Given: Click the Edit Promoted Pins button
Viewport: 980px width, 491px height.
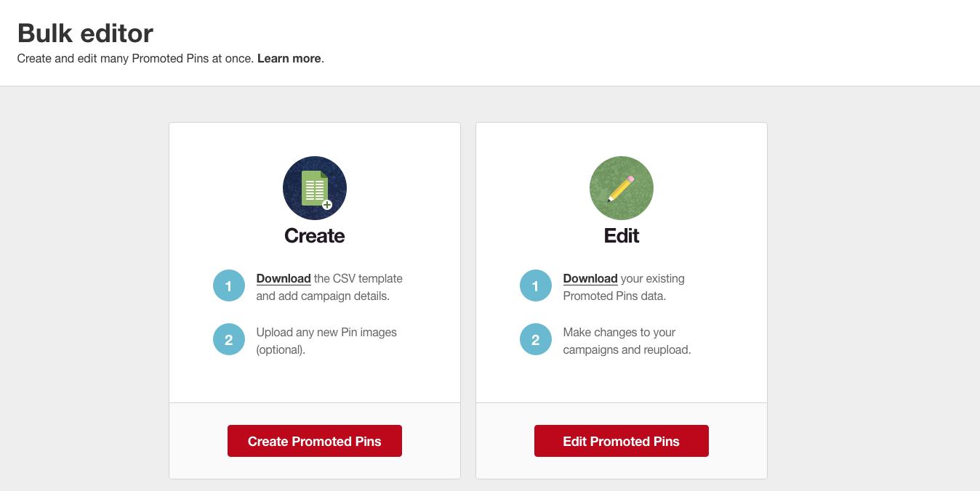Looking at the screenshot, I should (x=622, y=441).
